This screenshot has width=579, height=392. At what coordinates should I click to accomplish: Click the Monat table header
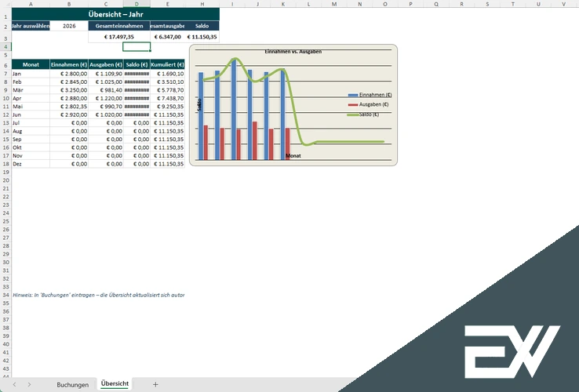(31, 64)
